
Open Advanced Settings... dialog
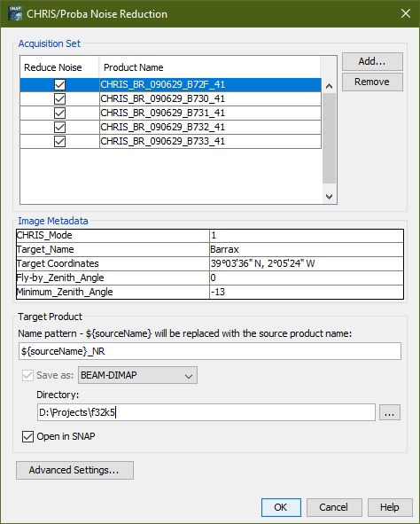(74, 470)
